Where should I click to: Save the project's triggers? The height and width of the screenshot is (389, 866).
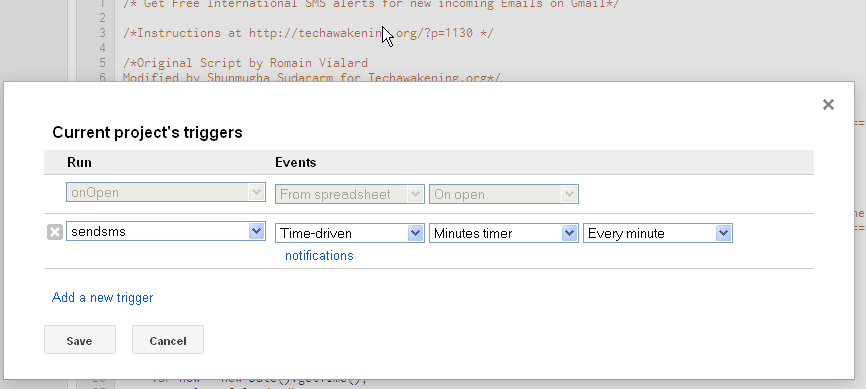(x=80, y=340)
